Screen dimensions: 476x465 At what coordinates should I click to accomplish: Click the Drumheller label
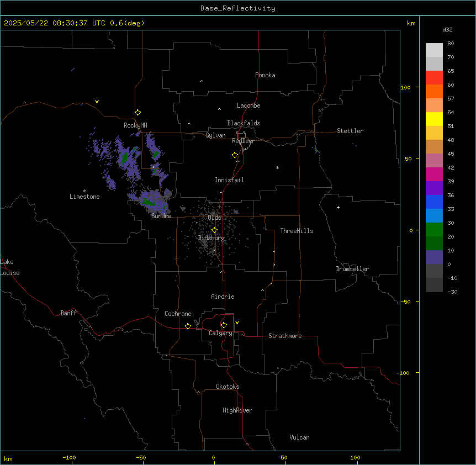coord(352,269)
